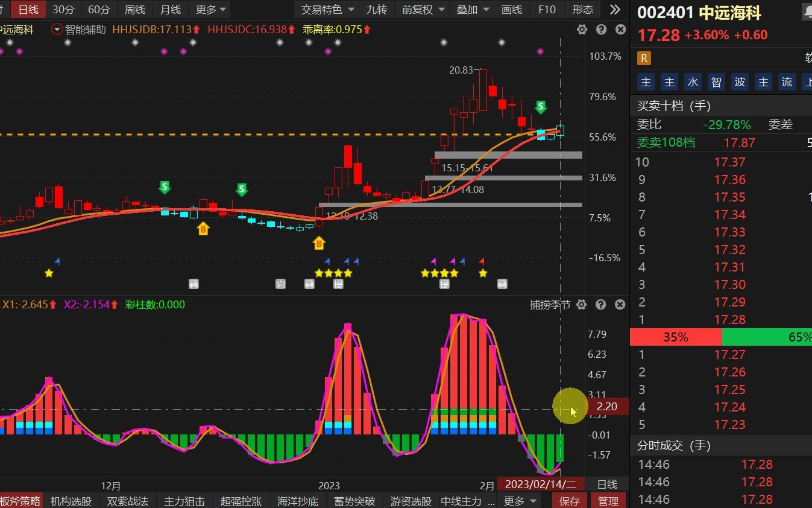This screenshot has height=508, width=812.
Task: Click the 它 event label on the chart
Action: point(280,284)
